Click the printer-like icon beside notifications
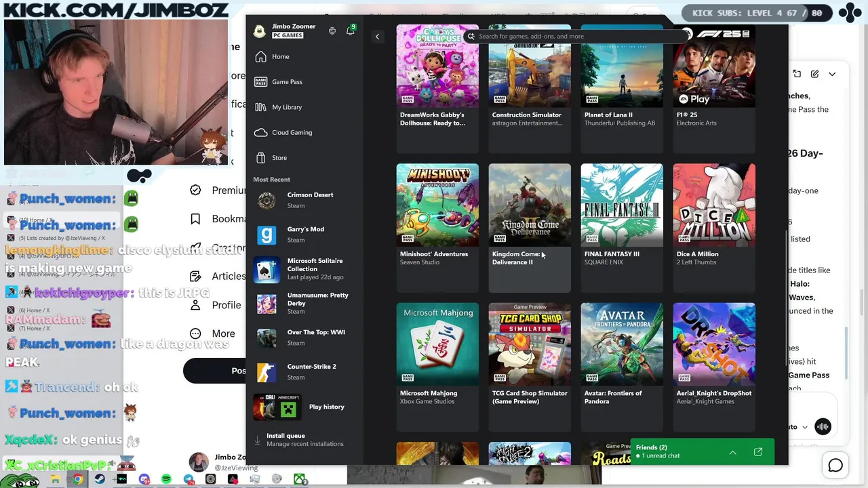868x488 pixels. tap(332, 30)
